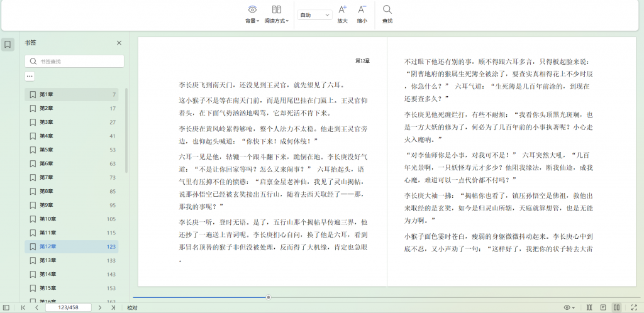
Task: Click page number 7 of 第1章 row
Action: point(114,95)
